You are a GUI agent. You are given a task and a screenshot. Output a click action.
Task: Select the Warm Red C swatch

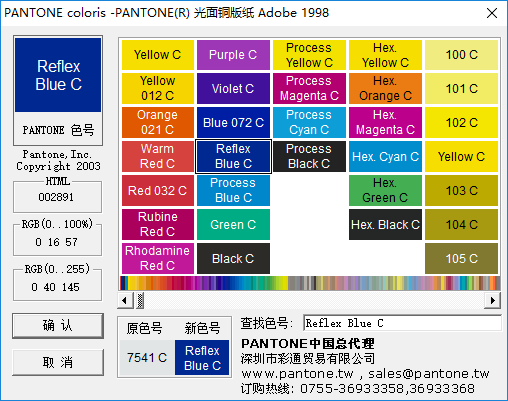coord(158,157)
